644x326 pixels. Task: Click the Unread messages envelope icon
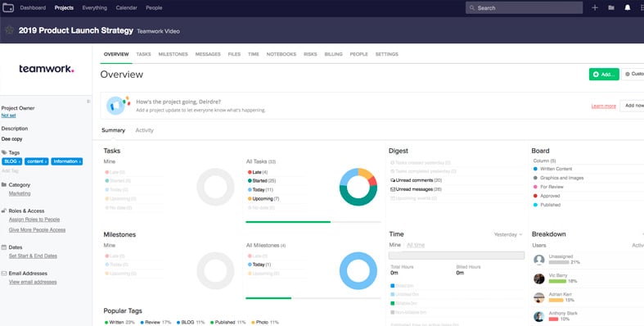point(393,189)
